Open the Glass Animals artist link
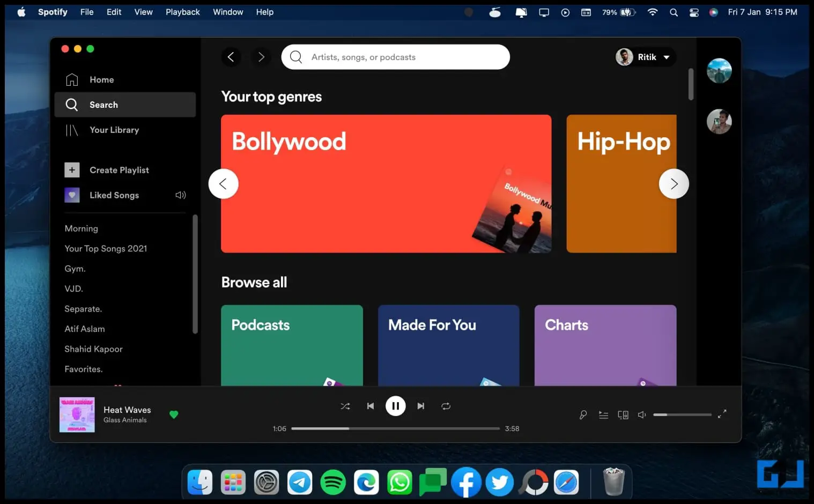Screen dimensions: 814x504 (x=125, y=420)
